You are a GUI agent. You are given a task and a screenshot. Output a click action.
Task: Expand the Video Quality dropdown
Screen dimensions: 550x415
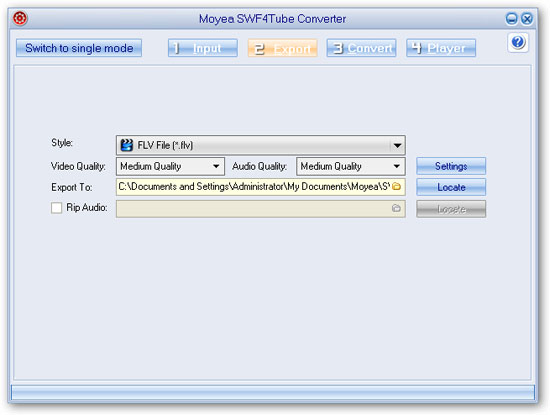tap(170, 166)
